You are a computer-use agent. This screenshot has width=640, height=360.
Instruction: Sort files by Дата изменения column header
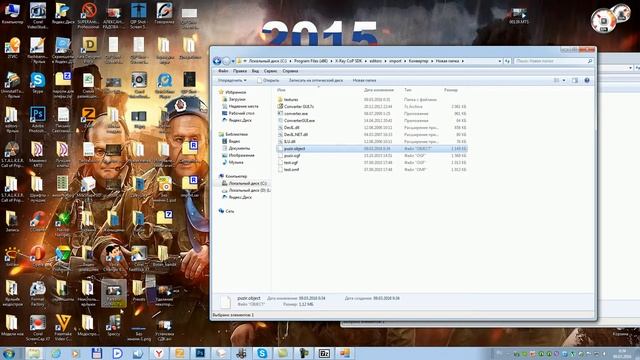pyautogui.click(x=379, y=90)
